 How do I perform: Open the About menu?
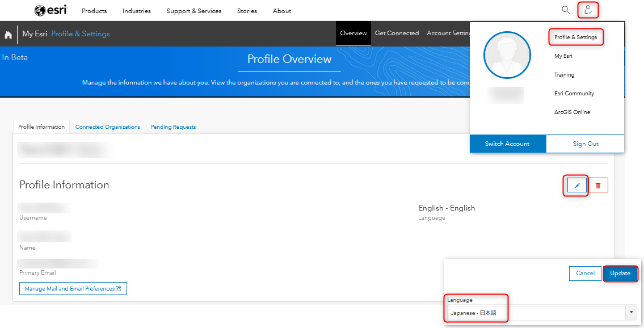pos(282,11)
